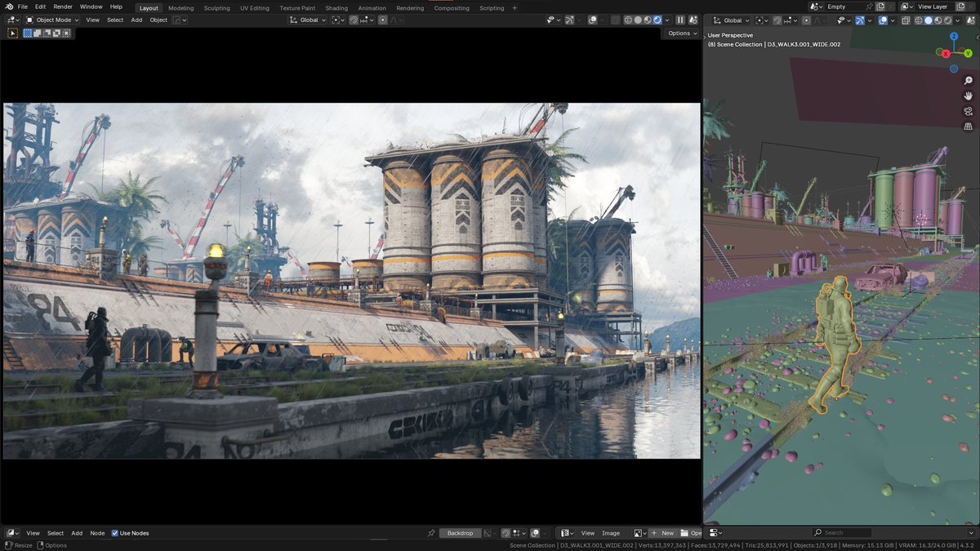The height and width of the screenshot is (551, 980).
Task: Switch to the UV Editing workspace tab
Action: (255, 7)
